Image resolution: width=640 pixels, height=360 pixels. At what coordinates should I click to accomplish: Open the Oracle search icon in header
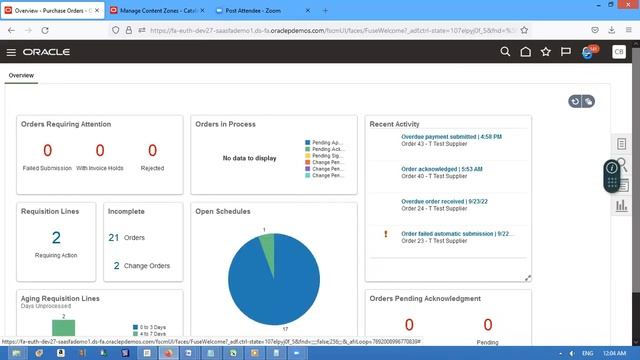(x=505, y=51)
